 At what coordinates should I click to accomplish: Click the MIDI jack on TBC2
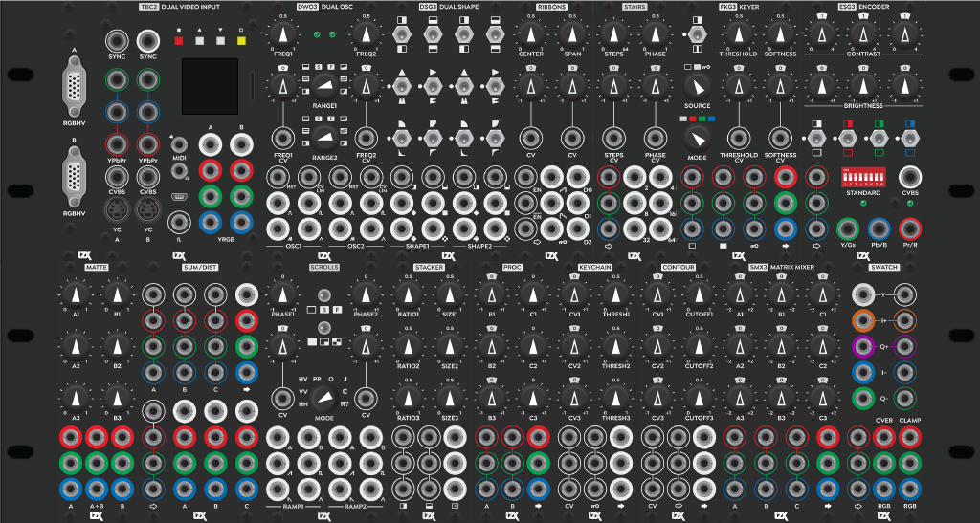pyautogui.click(x=178, y=144)
